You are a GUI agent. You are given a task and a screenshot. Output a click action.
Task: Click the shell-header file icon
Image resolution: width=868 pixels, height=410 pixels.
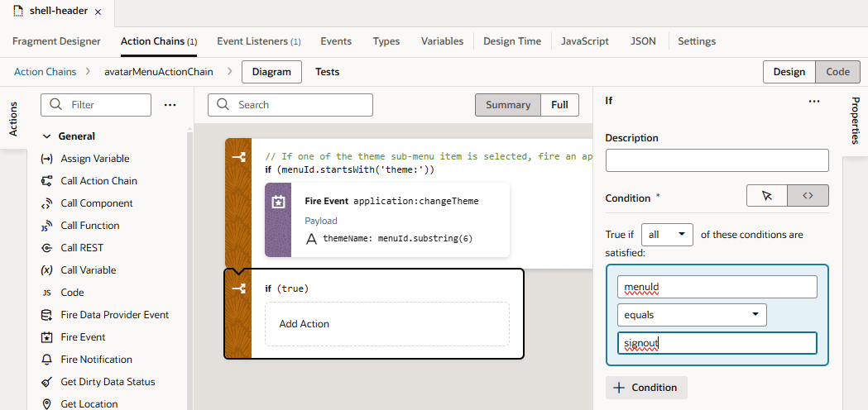[x=18, y=12]
